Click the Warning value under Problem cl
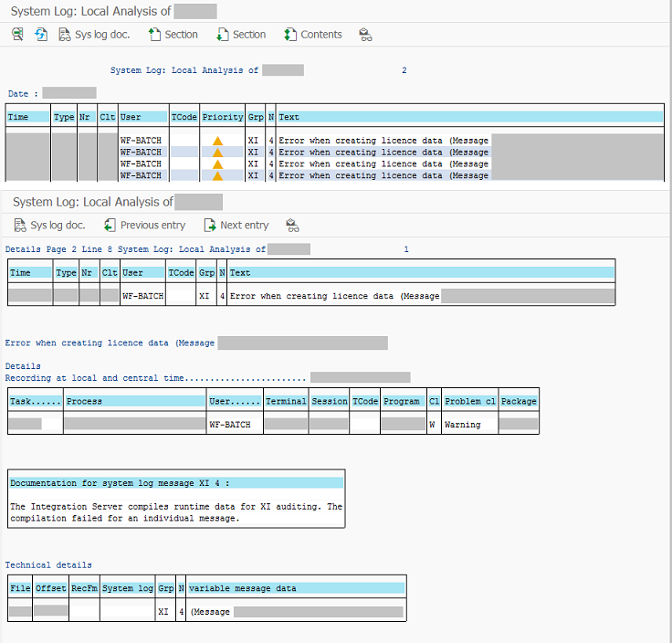 [462, 425]
